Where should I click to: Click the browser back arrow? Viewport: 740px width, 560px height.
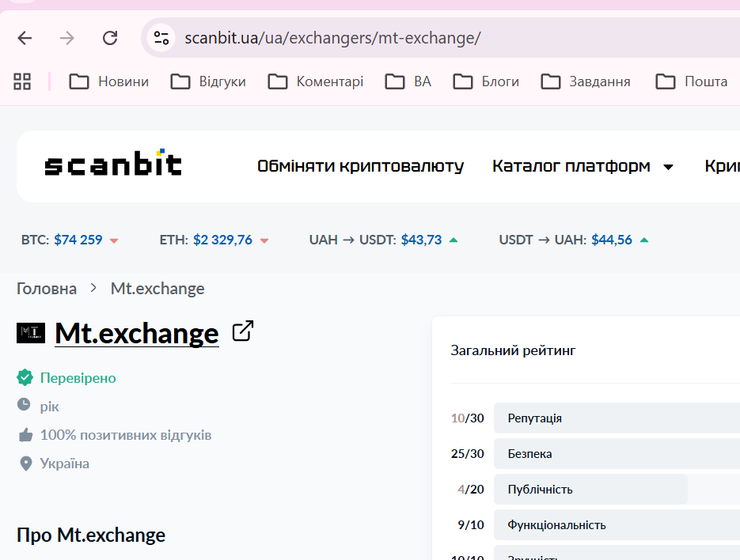tap(25, 38)
